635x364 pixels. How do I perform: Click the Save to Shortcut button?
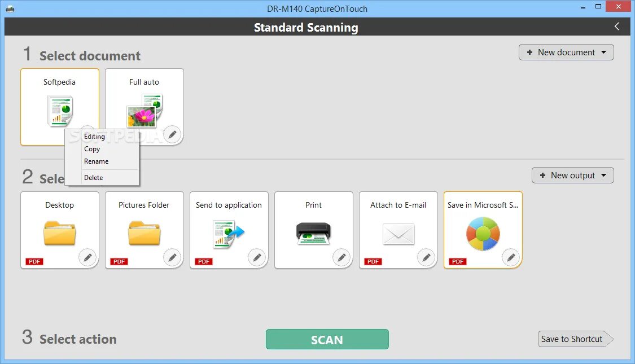[x=576, y=339]
